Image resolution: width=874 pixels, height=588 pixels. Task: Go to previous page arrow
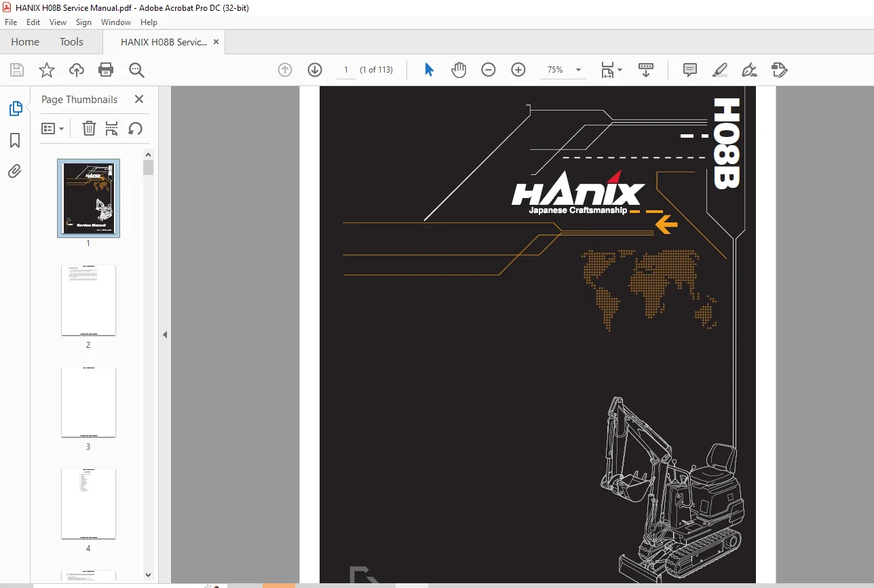pos(285,70)
